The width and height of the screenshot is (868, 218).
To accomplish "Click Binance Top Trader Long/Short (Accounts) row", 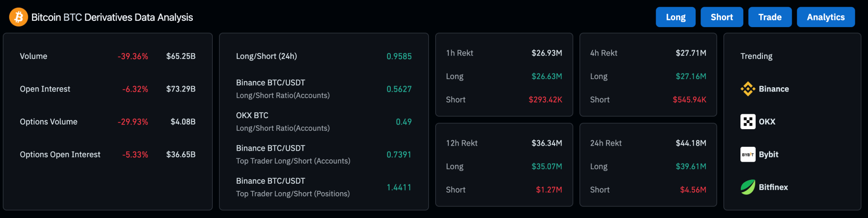I will [x=324, y=155].
